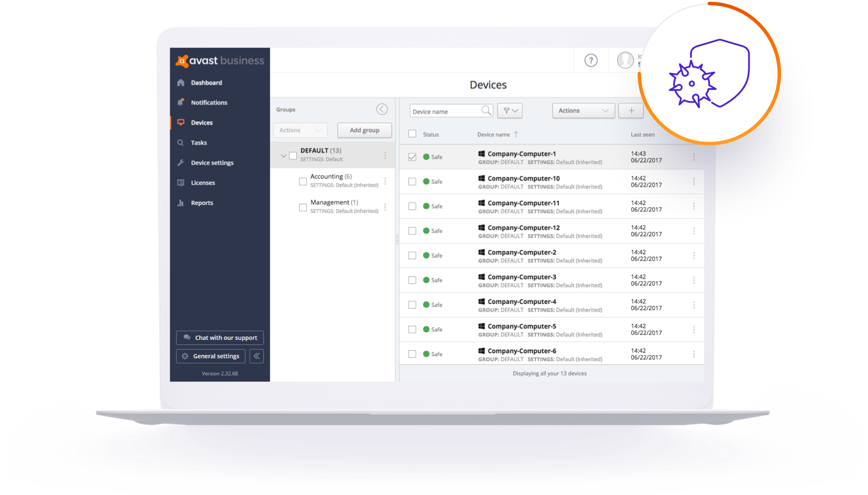Screen dimensions: 868x495
Task: Click Chat with our support button
Action: [220, 338]
